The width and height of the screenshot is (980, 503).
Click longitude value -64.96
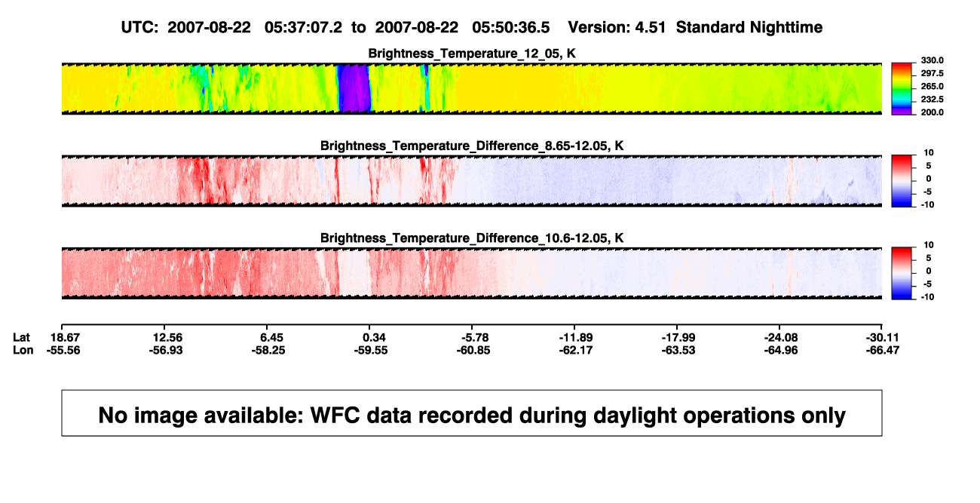(x=780, y=350)
